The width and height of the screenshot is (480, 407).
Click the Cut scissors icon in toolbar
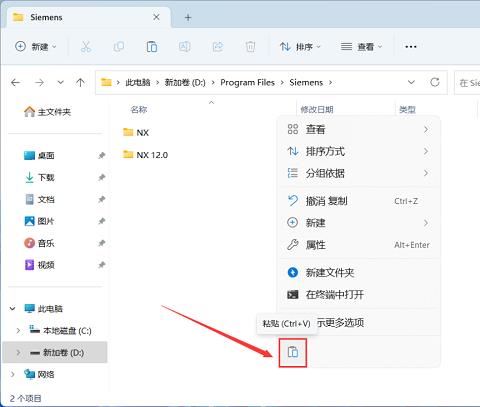pos(86,47)
